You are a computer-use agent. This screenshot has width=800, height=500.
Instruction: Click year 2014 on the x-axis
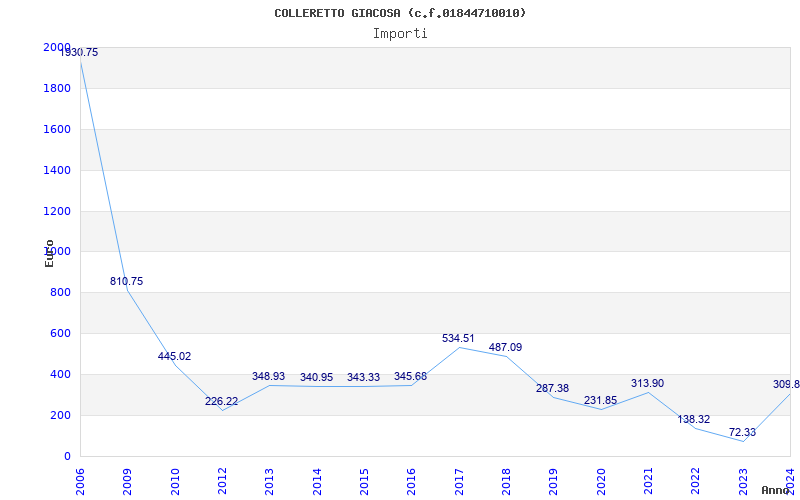pyautogui.click(x=317, y=481)
